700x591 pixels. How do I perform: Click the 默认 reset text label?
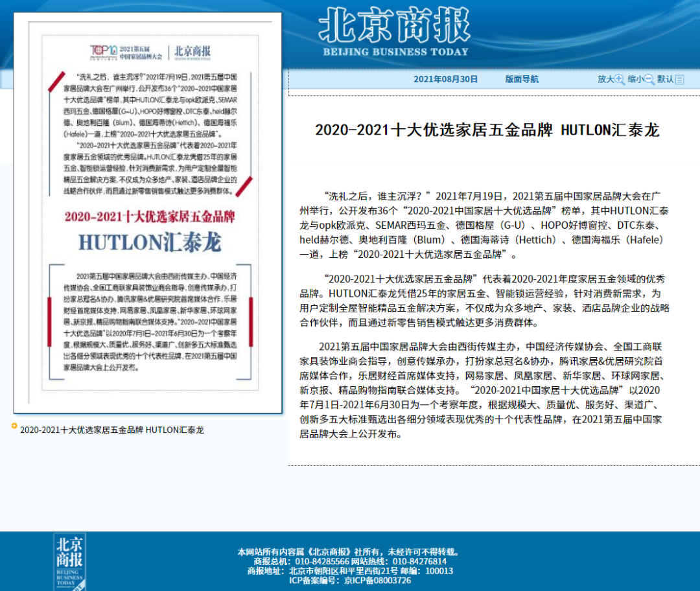666,78
